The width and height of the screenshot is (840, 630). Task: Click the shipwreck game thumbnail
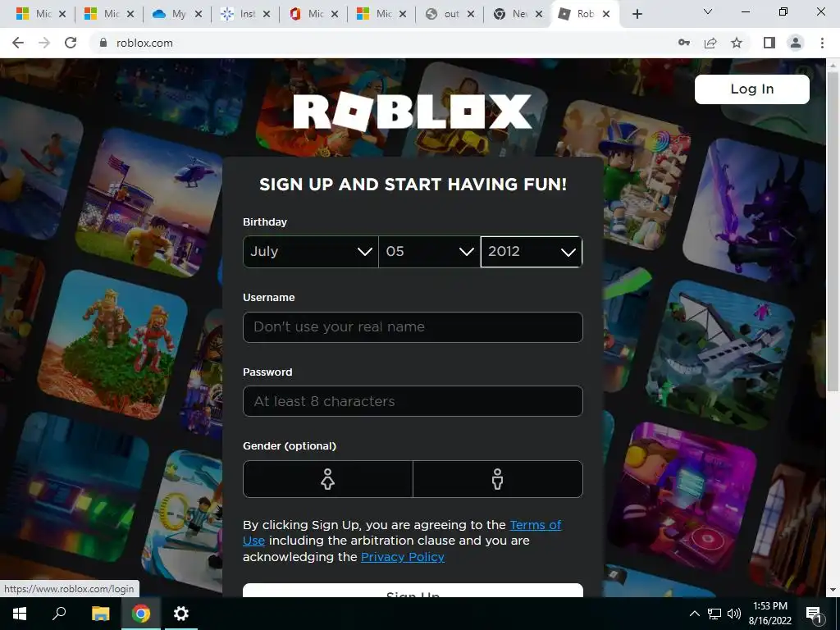720,354
